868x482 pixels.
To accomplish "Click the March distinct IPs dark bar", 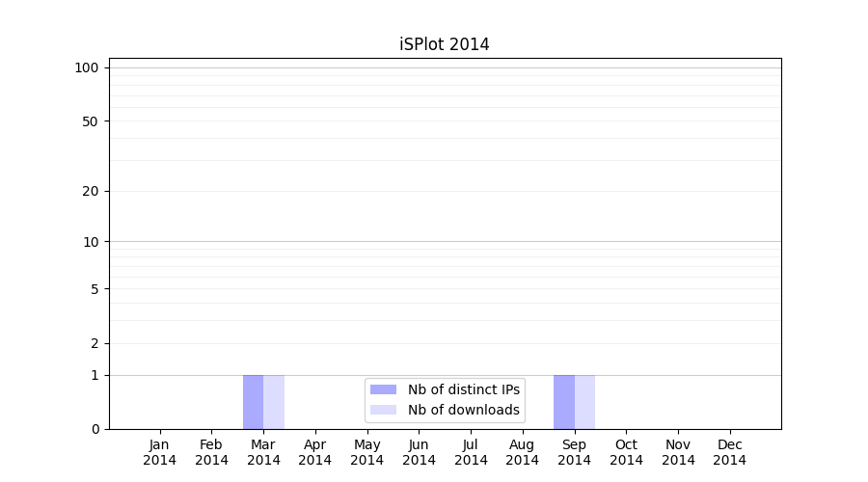I will 253,402.
